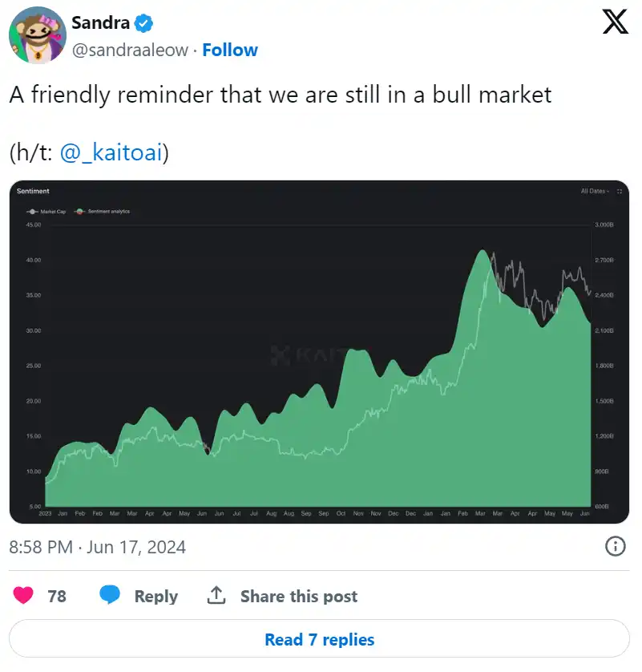Open the All Dates dropdown
The height and width of the screenshot is (672, 642).
[x=595, y=191]
